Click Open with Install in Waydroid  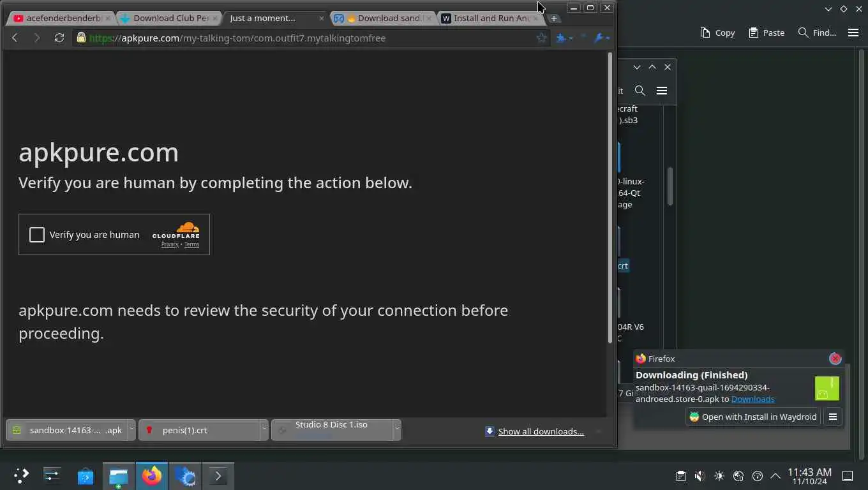coord(753,417)
